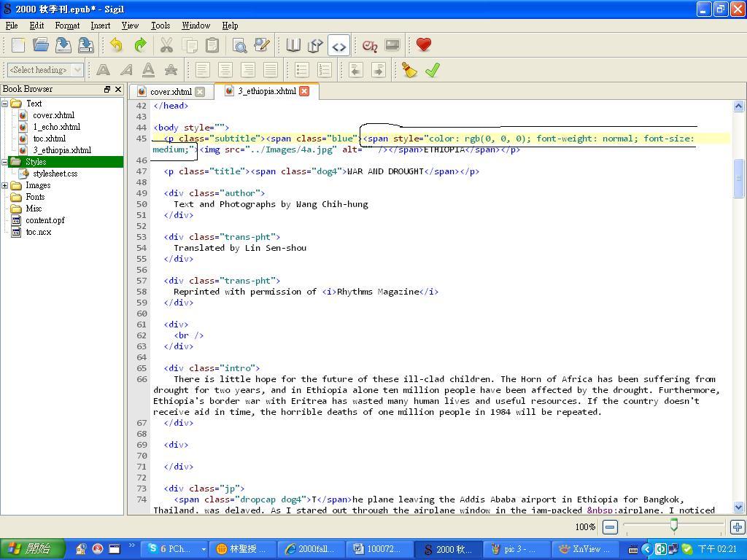
Task: Switch to Book View icon
Action: point(293,45)
